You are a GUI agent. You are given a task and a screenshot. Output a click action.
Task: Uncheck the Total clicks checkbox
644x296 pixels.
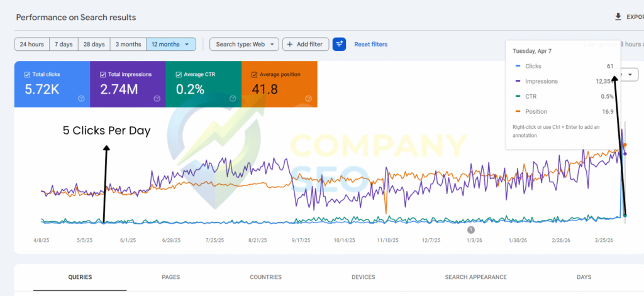click(x=27, y=75)
